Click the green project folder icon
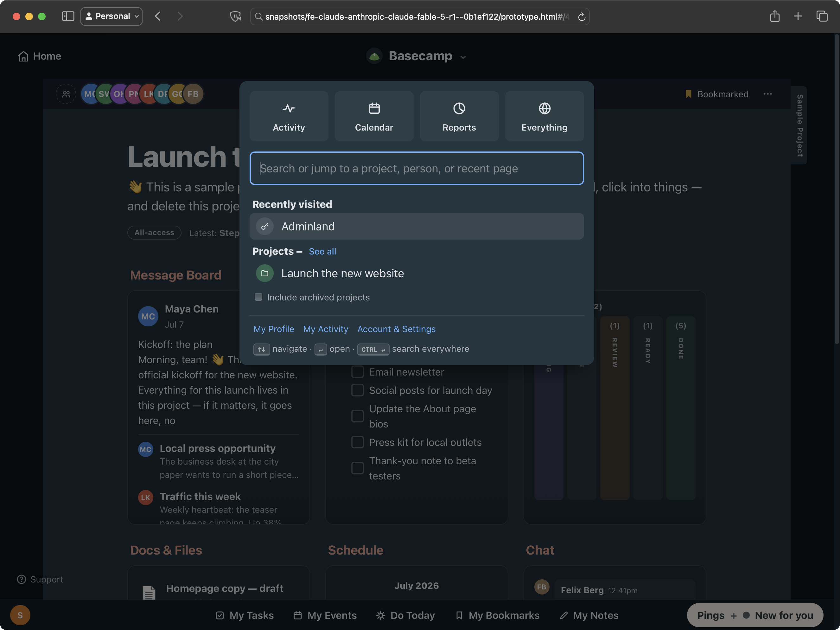This screenshot has width=840, height=630. tap(265, 273)
